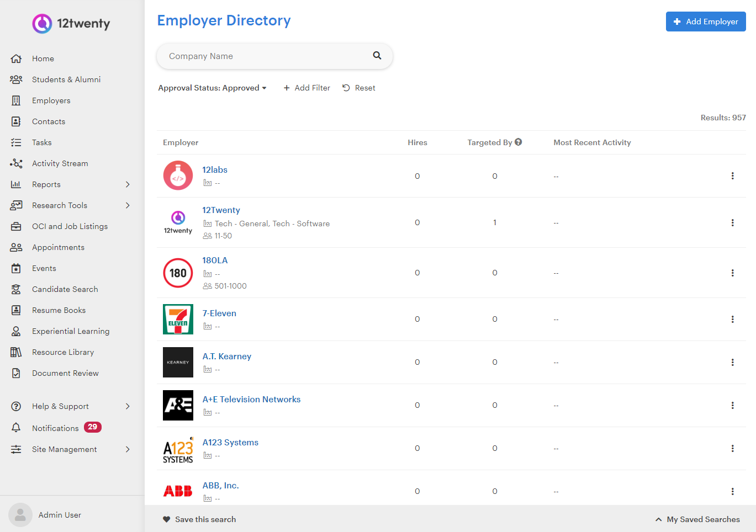Screen dimensions: 756x532
Task: Open the more options menu for 180LA
Action: coord(733,273)
